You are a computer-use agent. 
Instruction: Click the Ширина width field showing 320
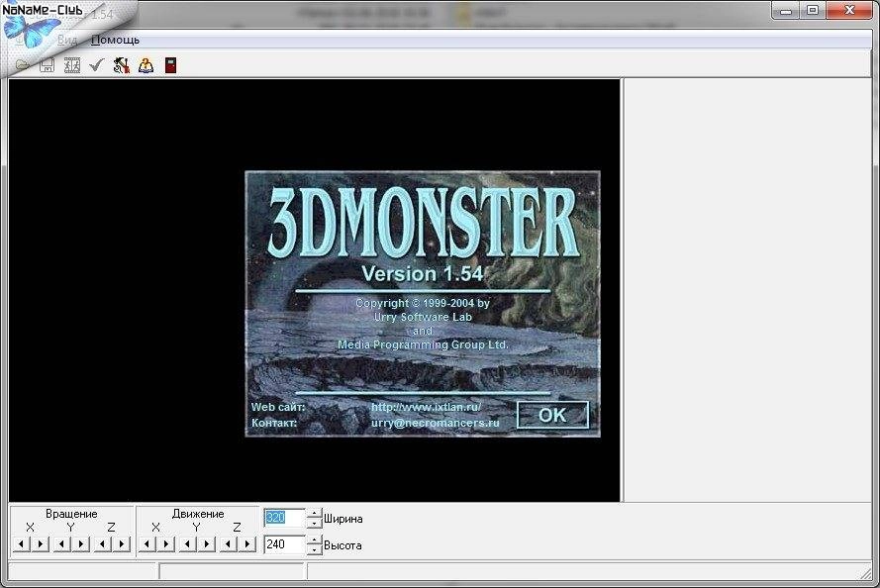[284, 518]
